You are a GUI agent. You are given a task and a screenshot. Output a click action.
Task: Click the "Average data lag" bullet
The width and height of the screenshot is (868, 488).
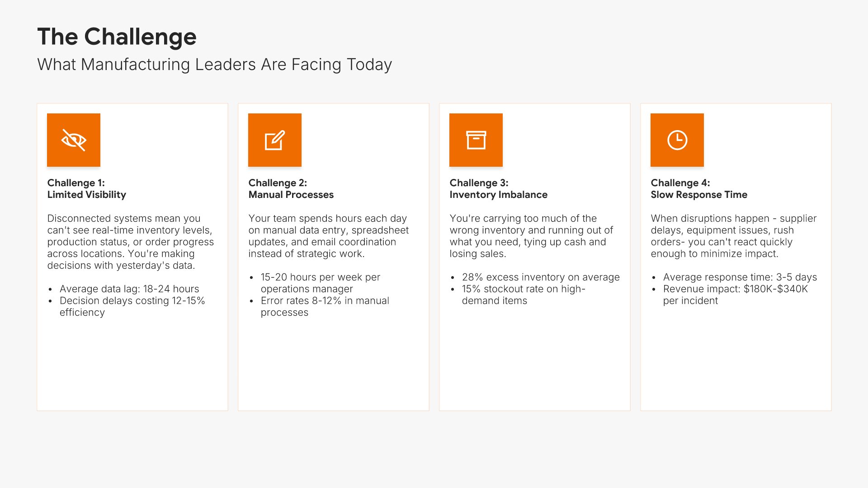point(129,289)
